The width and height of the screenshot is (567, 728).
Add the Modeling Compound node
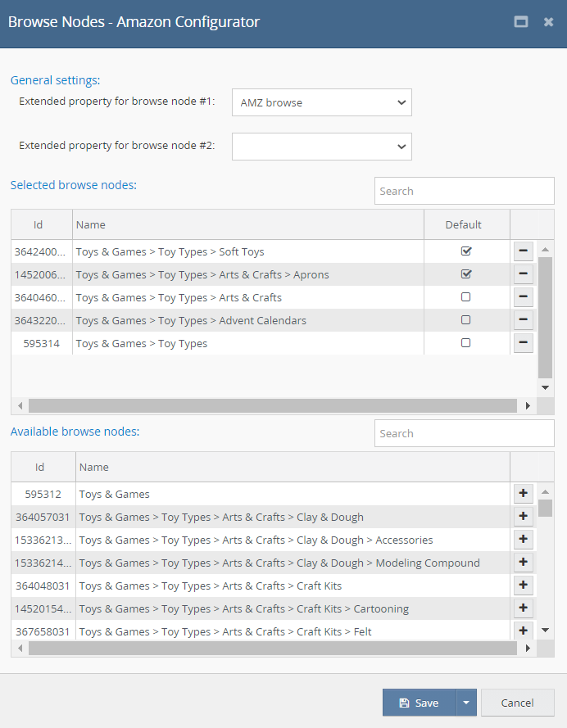[x=524, y=563]
